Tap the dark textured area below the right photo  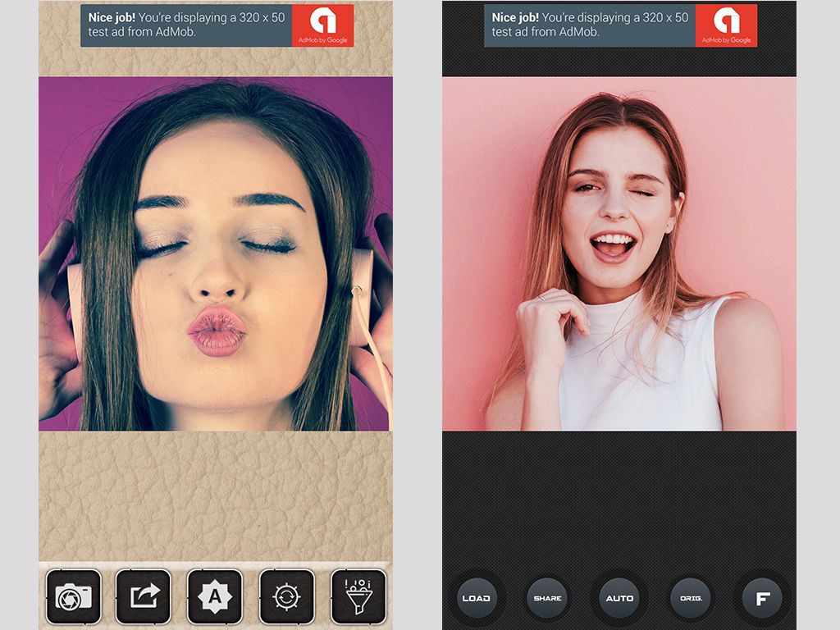click(x=619, y=492)
